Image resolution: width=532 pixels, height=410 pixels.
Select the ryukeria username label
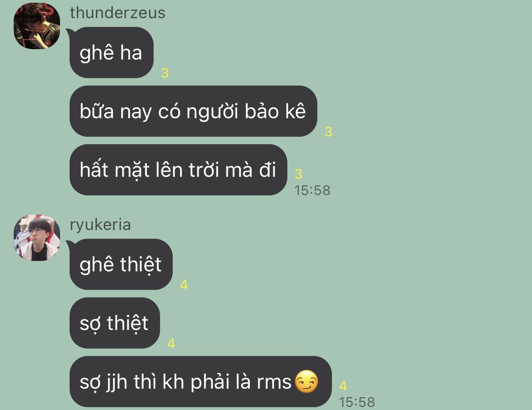(x=100, y=225)
